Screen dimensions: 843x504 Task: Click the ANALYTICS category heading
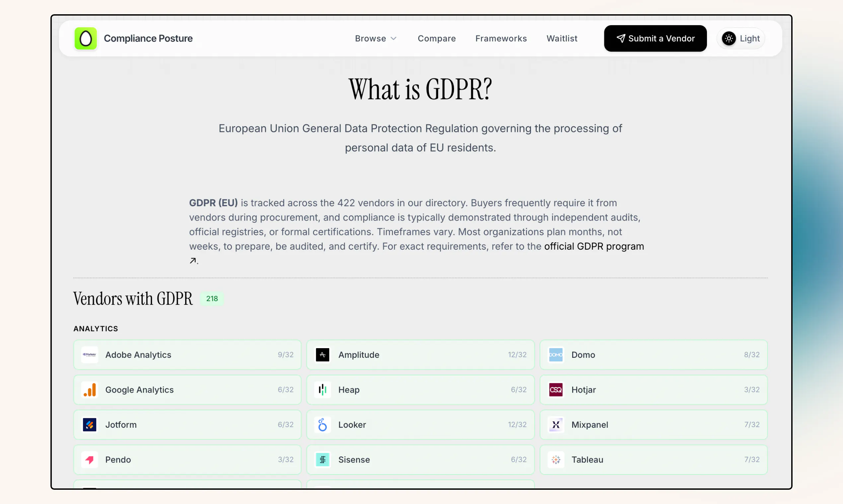(96, 328)
